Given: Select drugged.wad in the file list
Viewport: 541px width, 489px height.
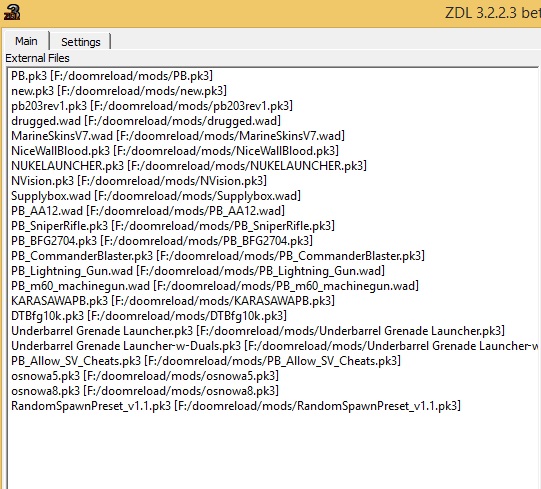Looking at the screenshot, I should click(x=146, y=121).
